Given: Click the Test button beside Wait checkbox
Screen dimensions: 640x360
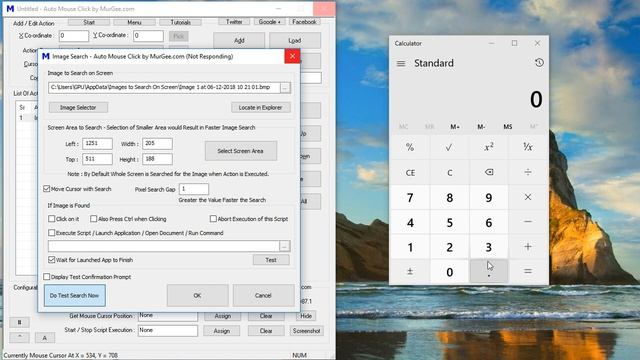Looking at the screenshot, I should [x=271, y=260].
